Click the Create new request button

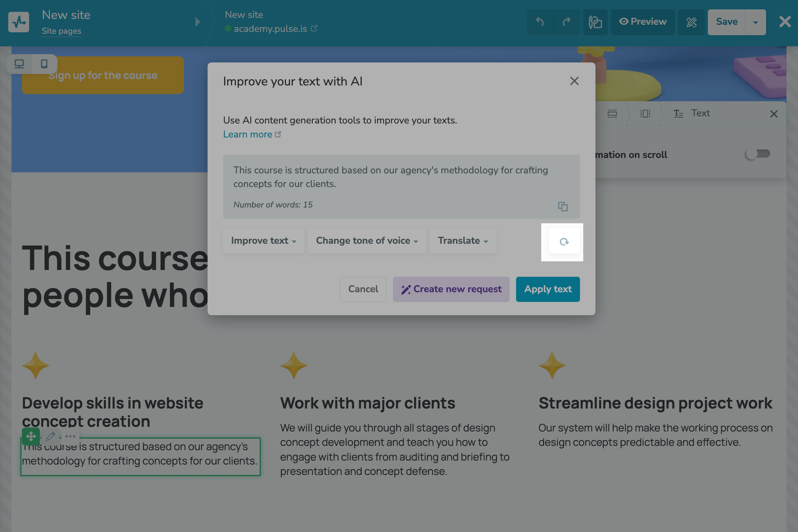[451, 289]
